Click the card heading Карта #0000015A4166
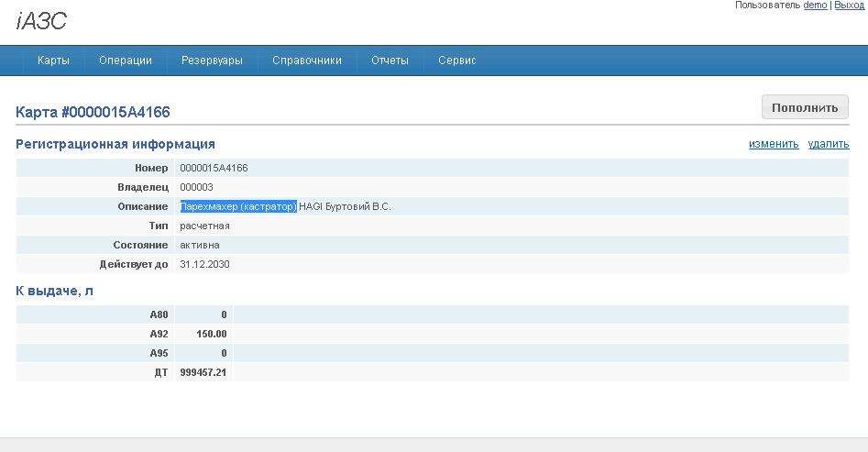Screen dimensions: 868x452 (x=93, y=112)
